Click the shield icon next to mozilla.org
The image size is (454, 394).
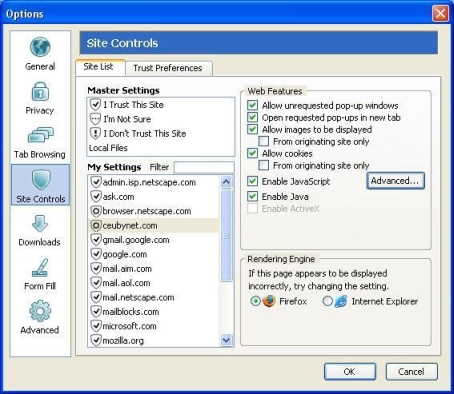click(96, 340)
